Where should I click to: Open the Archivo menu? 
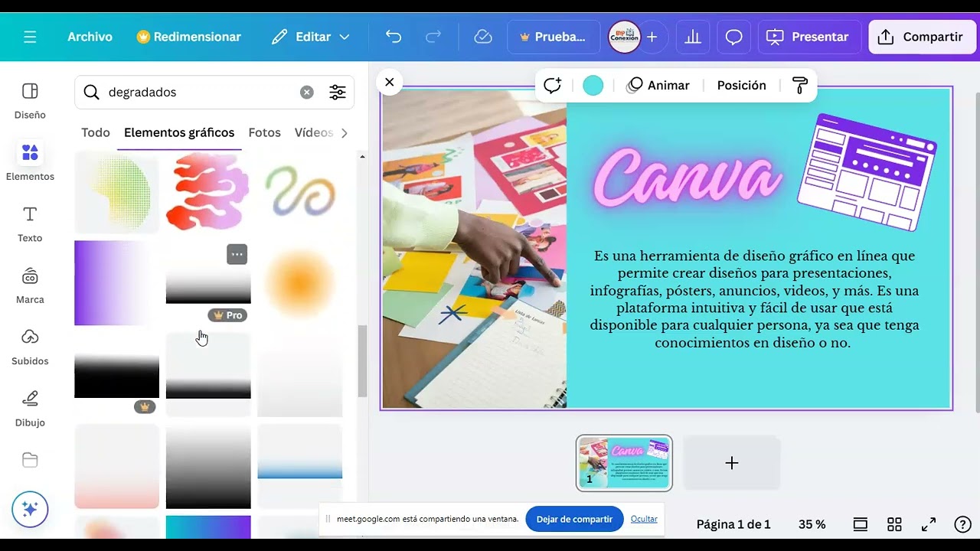(x=90, y=37)
